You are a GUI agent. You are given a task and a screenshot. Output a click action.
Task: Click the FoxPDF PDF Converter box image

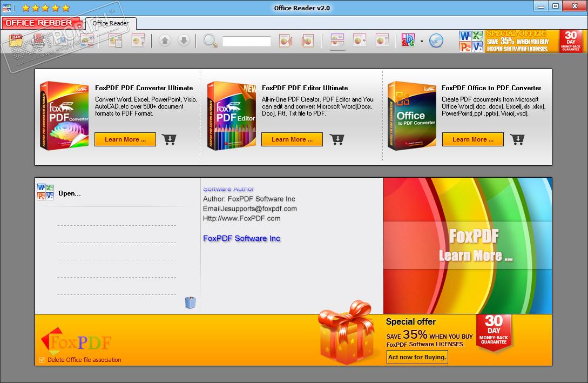[64, 116]
